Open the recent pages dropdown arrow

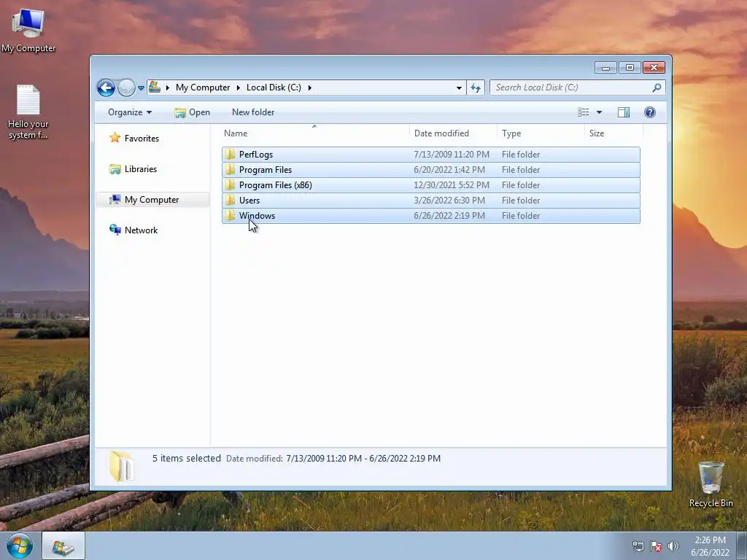click(141, 88)
